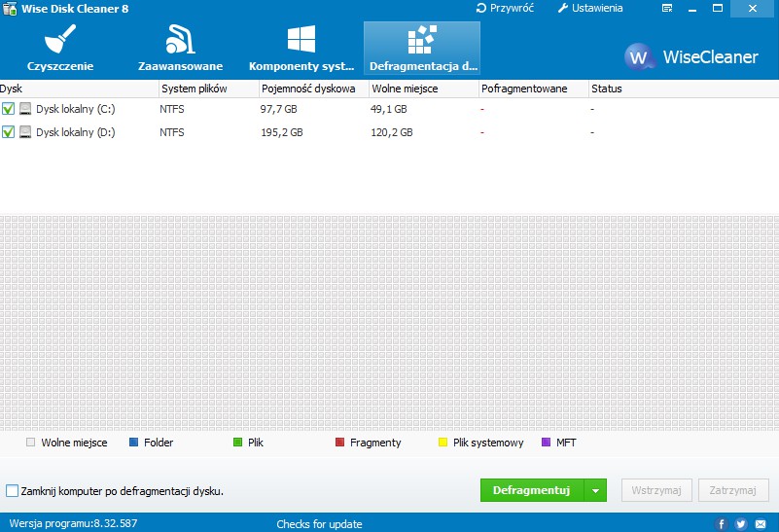Click green Plik legend swatch
The image size is (779, 532).
pyautogui.click(x=237, y=443)
